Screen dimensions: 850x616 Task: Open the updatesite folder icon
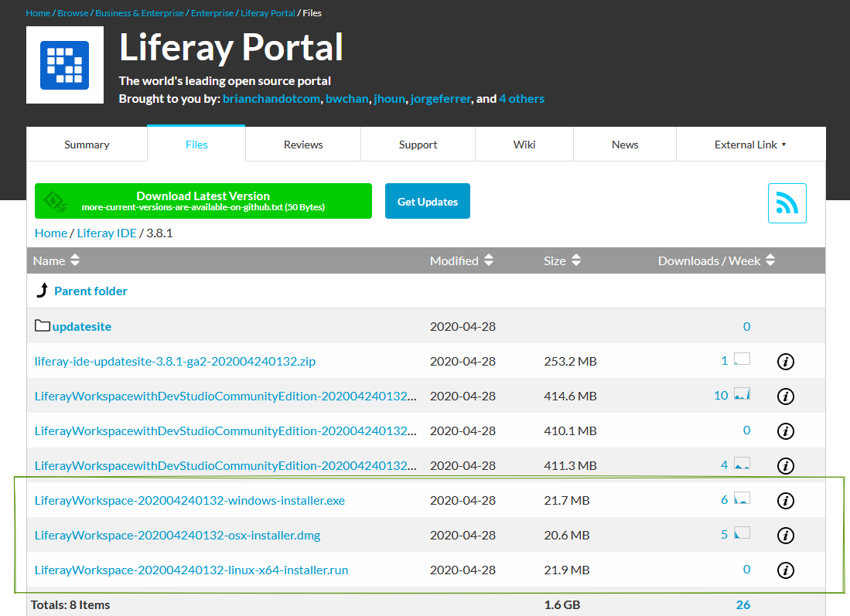point(43,325)
